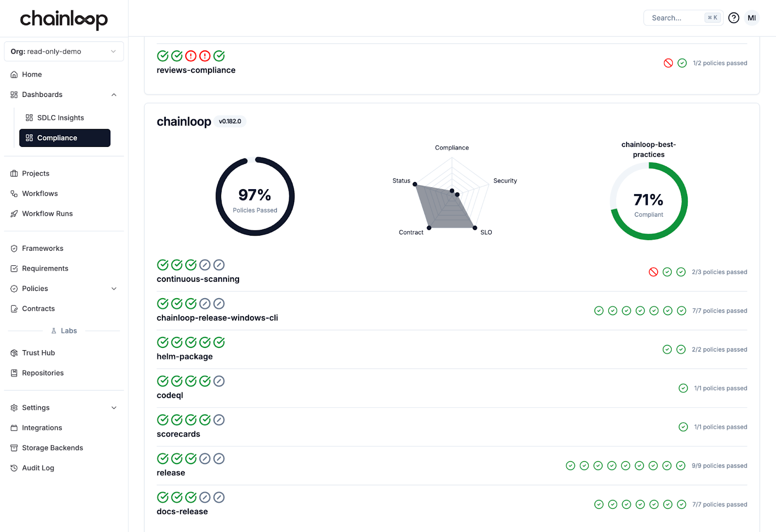Viewport: 776px width, 532px height.
Task: Open the Org read-only-demo dropdown
Action: point(64,51)
